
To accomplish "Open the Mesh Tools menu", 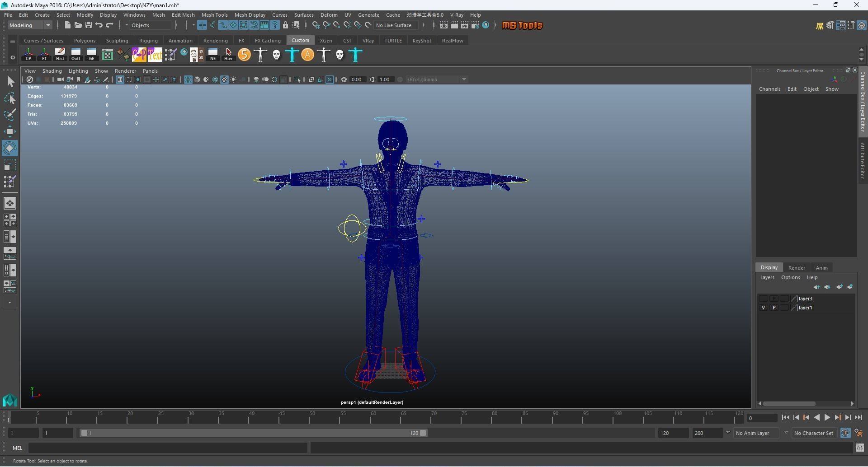I will click(x=214, y=15).
